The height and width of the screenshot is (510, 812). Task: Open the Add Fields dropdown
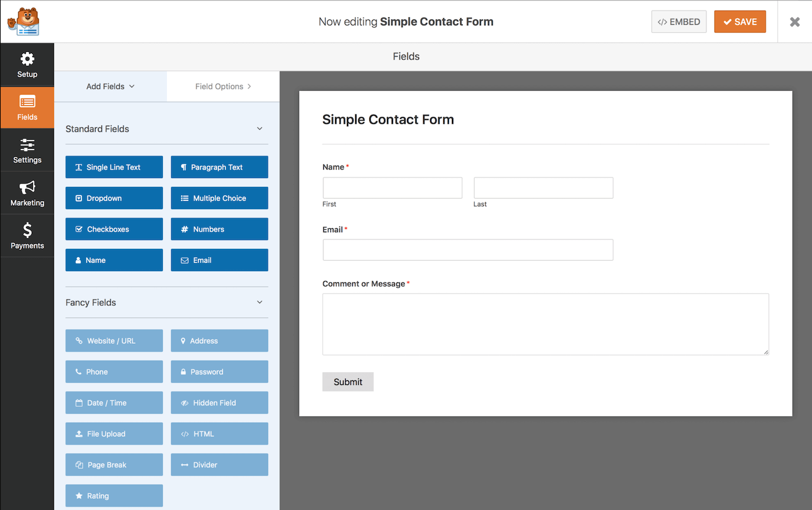[x=110, y=86]
